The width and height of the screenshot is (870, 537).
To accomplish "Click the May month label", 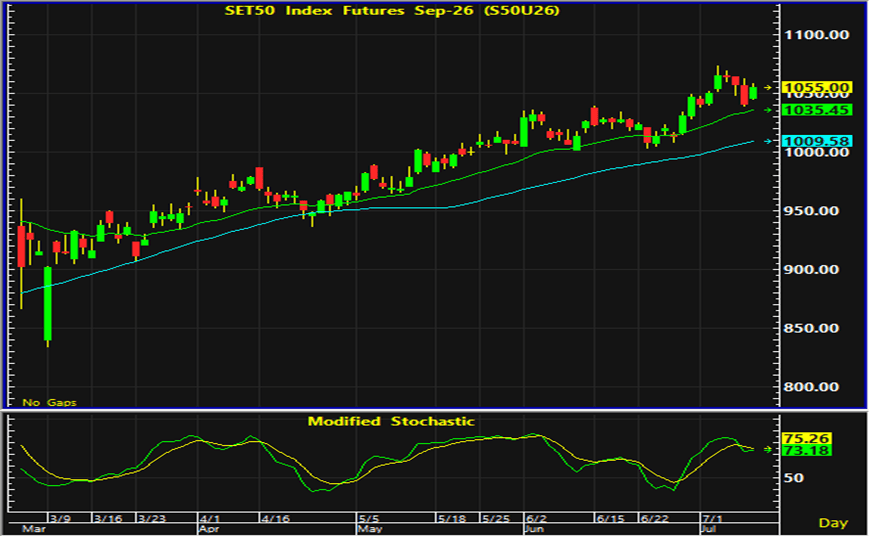I will pyautogui.click(x=370, y=529).
